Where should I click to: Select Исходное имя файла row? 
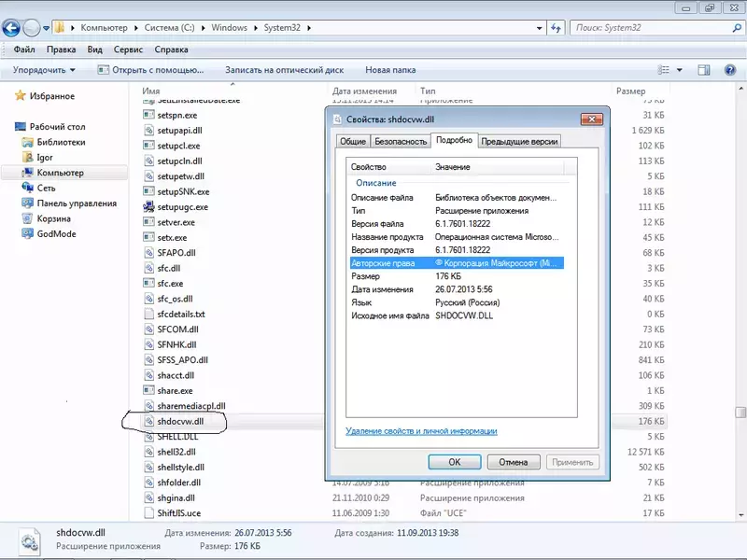click(x=457, y=315)
